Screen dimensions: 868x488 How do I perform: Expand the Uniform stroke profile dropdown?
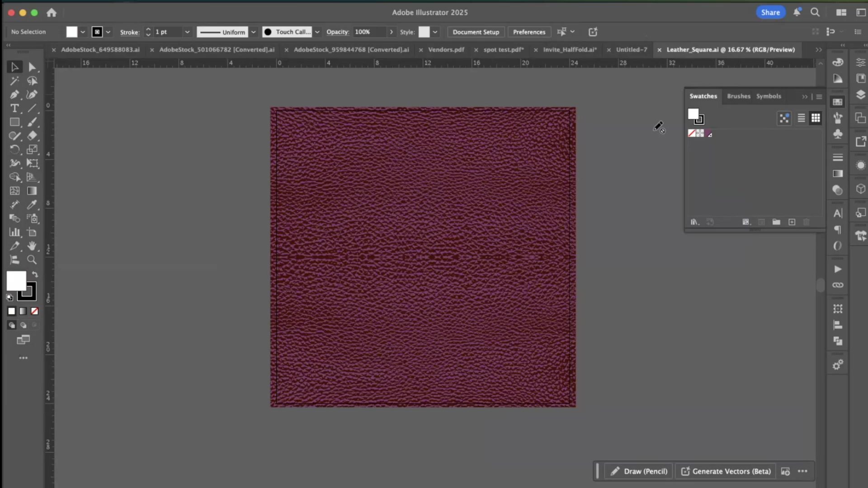click(254, 32)
